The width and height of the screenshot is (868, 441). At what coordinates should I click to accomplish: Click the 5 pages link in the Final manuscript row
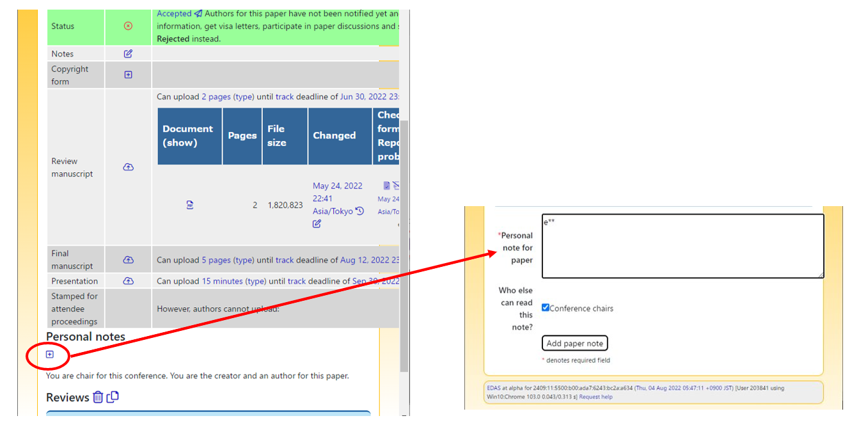216,260
